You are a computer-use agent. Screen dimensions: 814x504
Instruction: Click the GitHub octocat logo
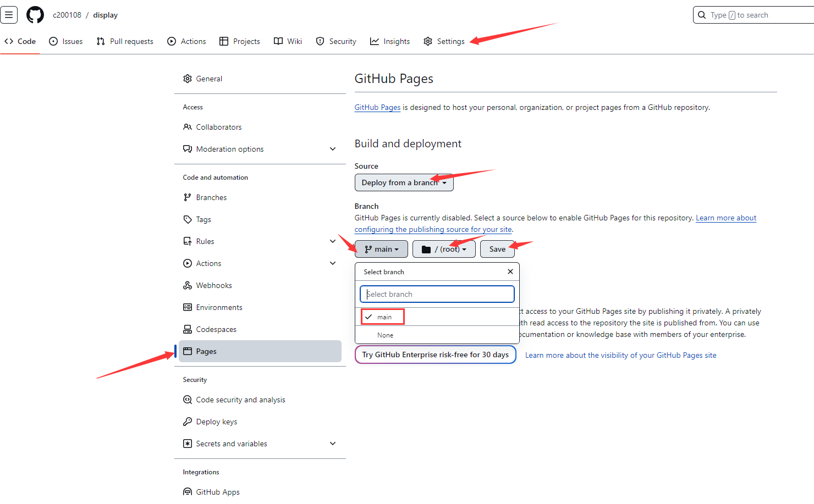coord(35,15)
